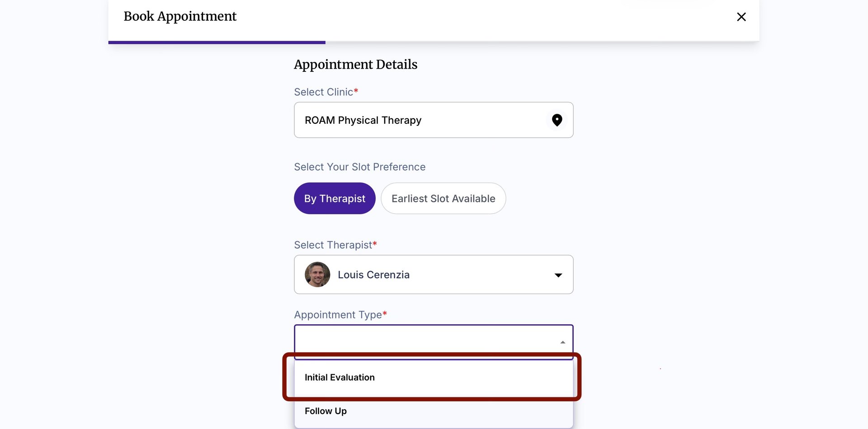Click the purple filled progress bar

[x=217, y=42]
